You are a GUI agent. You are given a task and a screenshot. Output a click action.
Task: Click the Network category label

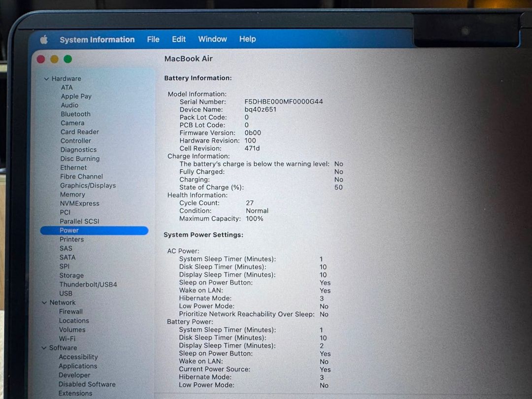[x=63, y=302]
